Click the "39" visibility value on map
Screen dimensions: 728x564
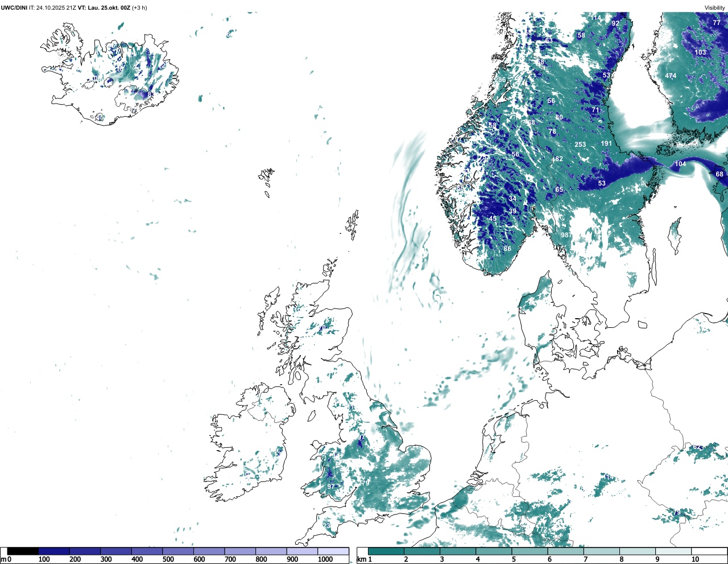tap(512, 211)
